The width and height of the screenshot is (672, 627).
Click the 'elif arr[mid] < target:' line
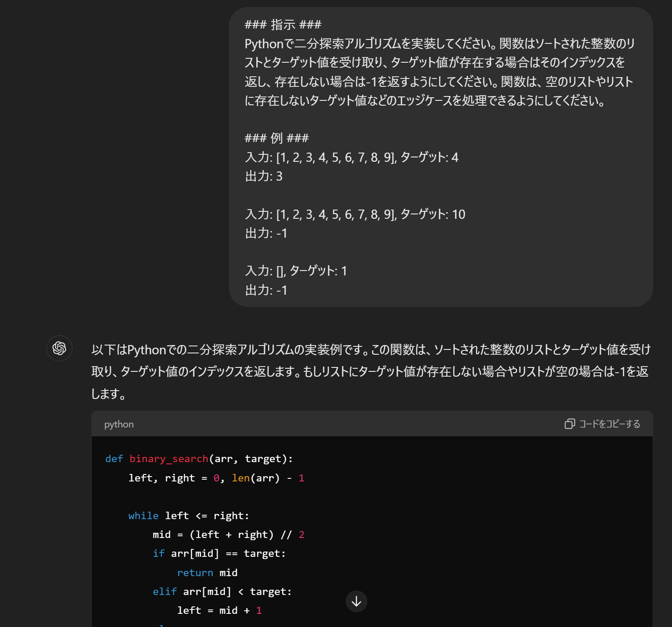[222, 592]
